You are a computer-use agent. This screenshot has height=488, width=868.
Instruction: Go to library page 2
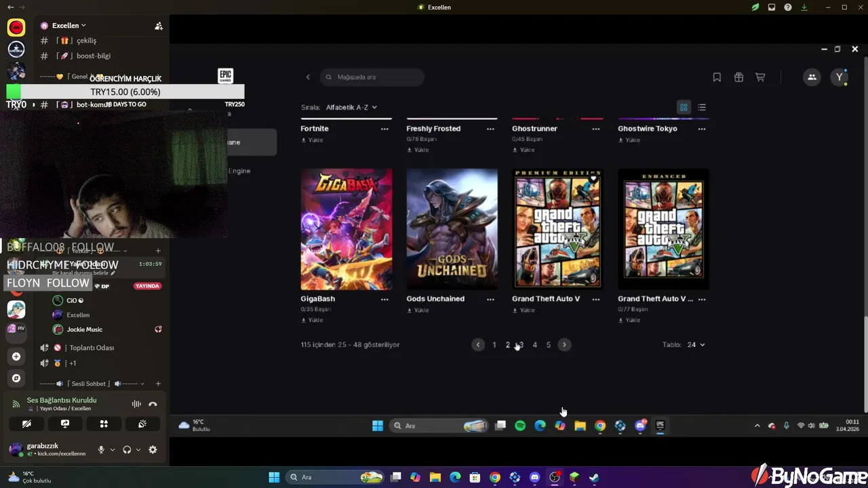click(x=507, y=345)
